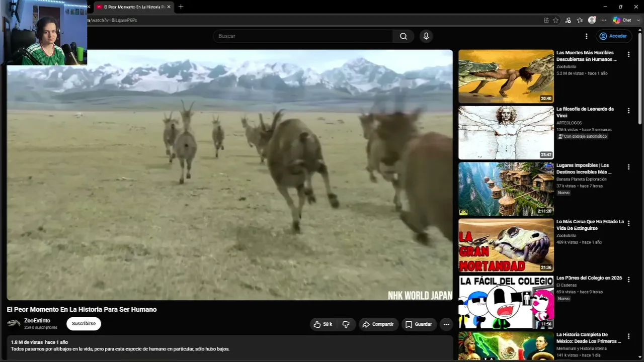Open options for Les P3rres del Colegio video
The image size is (644, 362).
click(x=628, y=280)
